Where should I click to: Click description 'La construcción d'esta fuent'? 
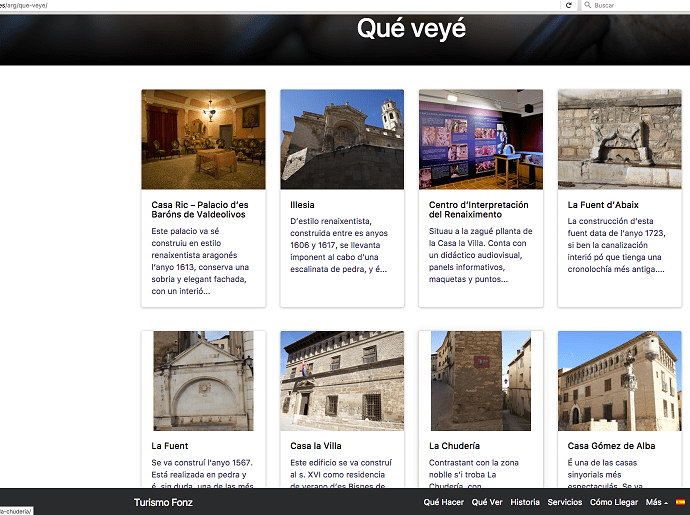616,245
